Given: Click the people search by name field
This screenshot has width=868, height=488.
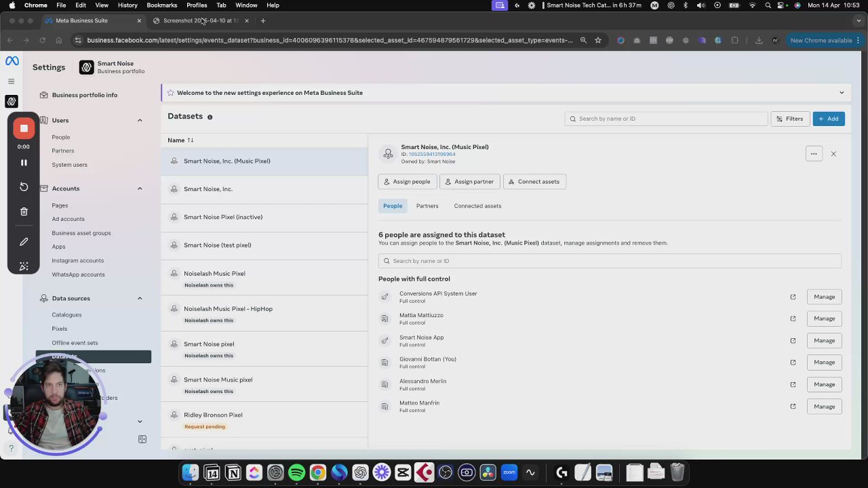Looking at the screenshot, I should [610, 261].
